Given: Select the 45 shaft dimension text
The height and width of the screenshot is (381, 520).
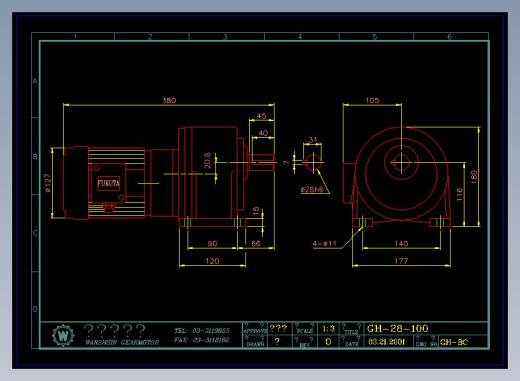Looking at the screenshot, I should [262, 116].
